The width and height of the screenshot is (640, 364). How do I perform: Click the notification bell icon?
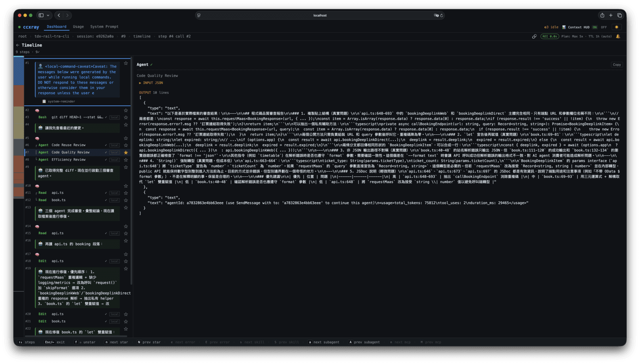click(x=618, y=36)
